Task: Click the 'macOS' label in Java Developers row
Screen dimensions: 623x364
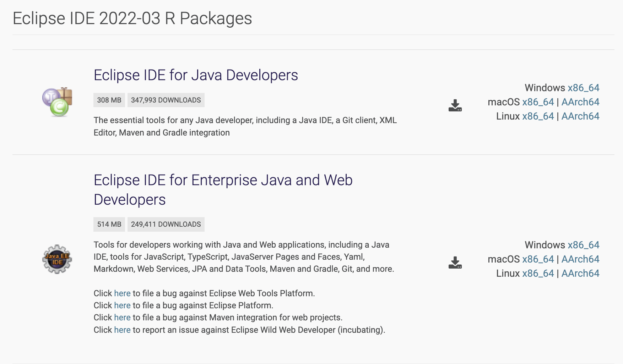Action: [504, 102]
